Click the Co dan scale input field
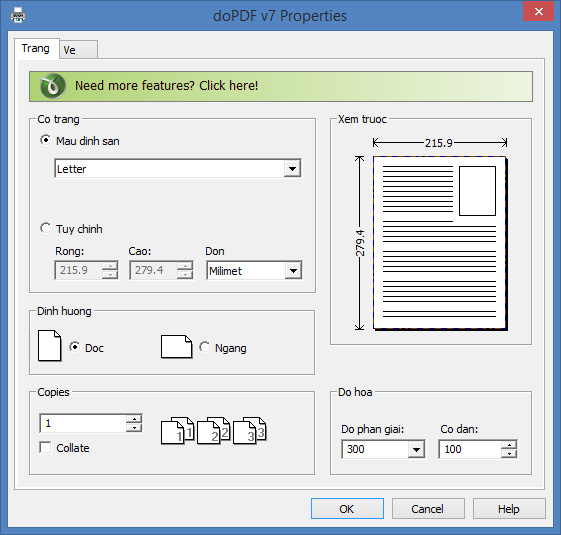The height and width of the screenshot is (535, 561). [469, 449]
